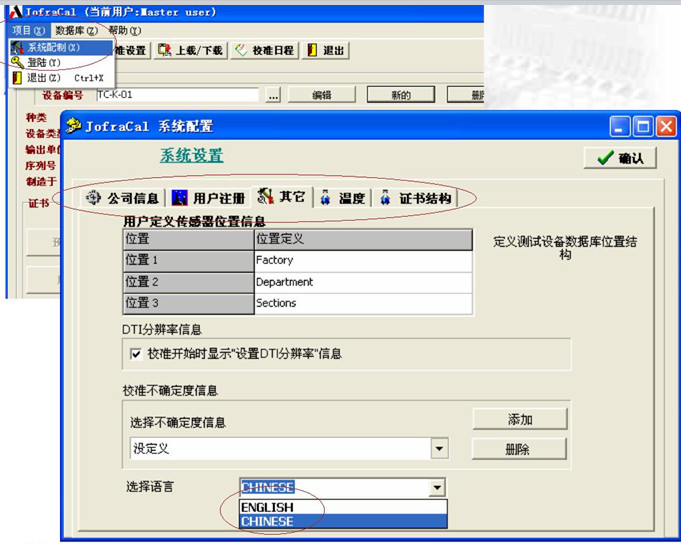The height and width of the screenshot is (544, 681).
Task: Maximize the 系统配置 dialog
Action: tap(643, 127)
